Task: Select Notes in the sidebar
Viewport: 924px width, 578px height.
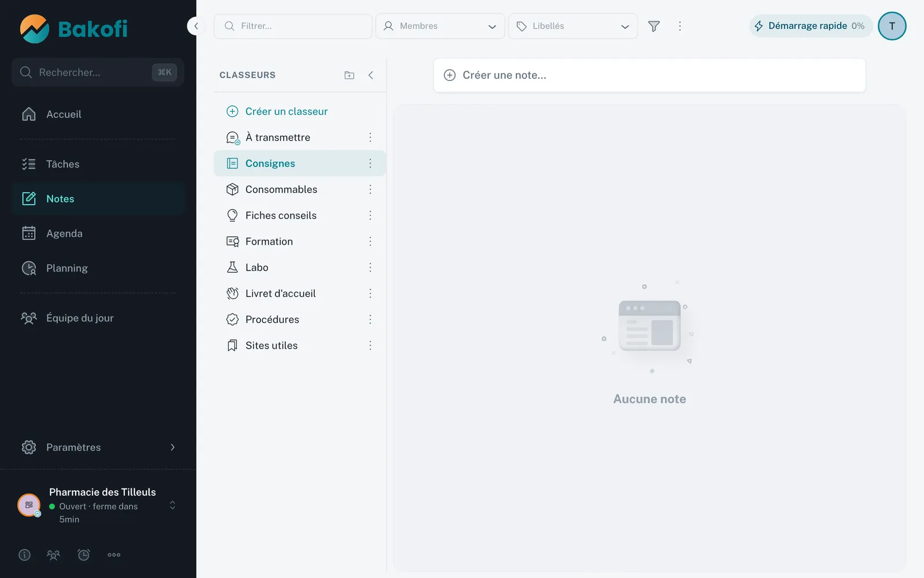Action: [98, 199]
